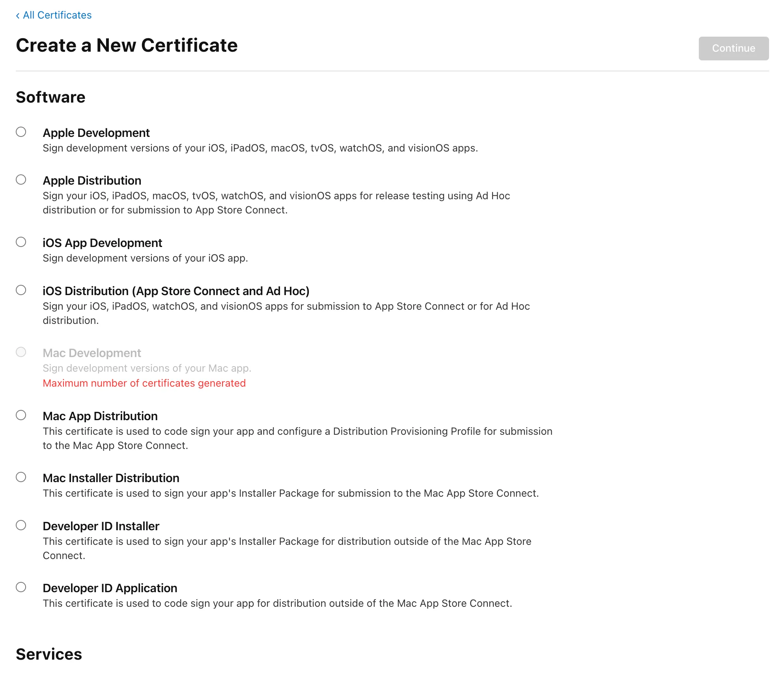Select the Apple Distribution radio button
The image size is (784, 677).
(21, 180)
